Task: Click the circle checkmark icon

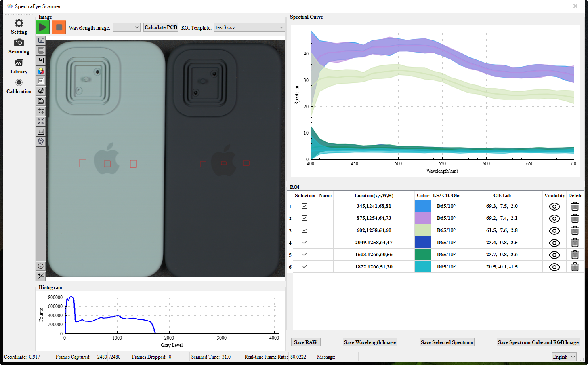Action: pos(41,266)
